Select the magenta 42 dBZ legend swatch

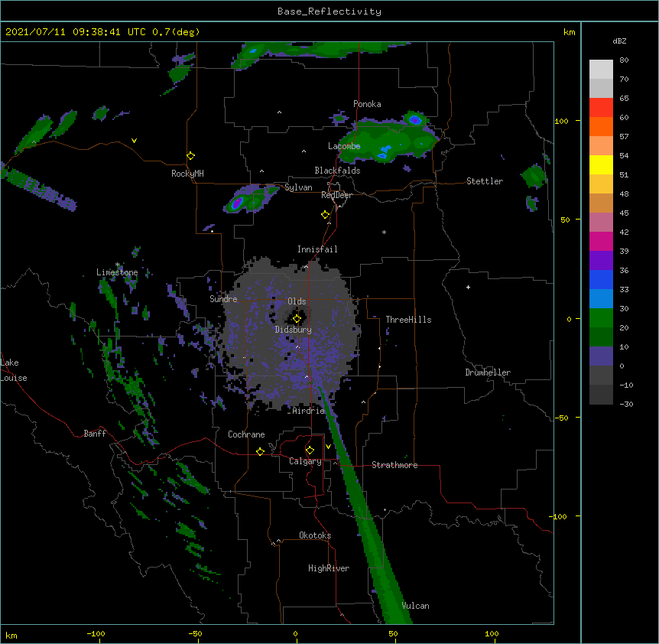click(601, 241)
